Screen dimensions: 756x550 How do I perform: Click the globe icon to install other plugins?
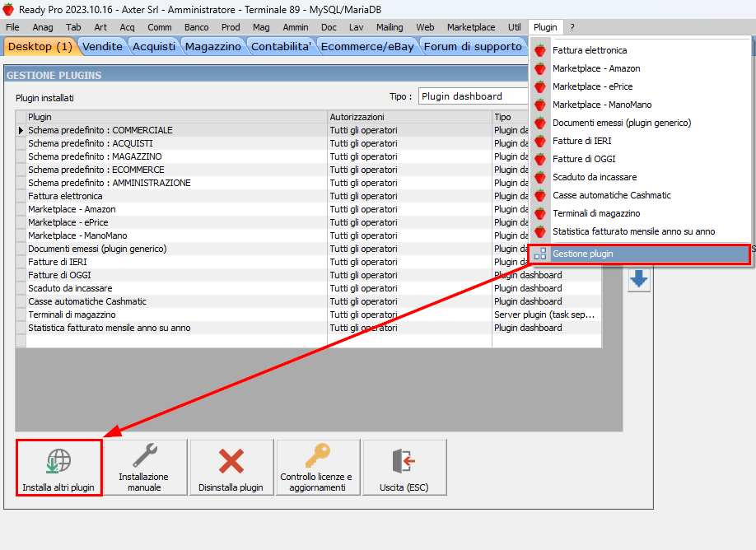[x=58, y=461]
